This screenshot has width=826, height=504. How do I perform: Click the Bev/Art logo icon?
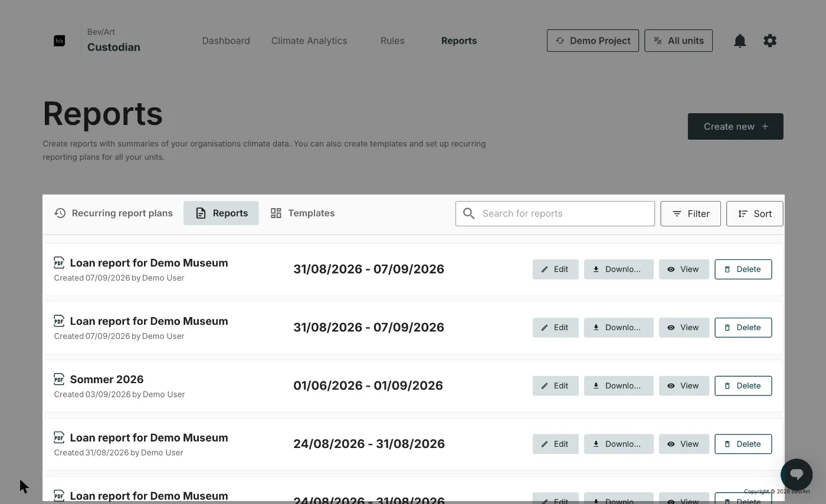(59, 41)
